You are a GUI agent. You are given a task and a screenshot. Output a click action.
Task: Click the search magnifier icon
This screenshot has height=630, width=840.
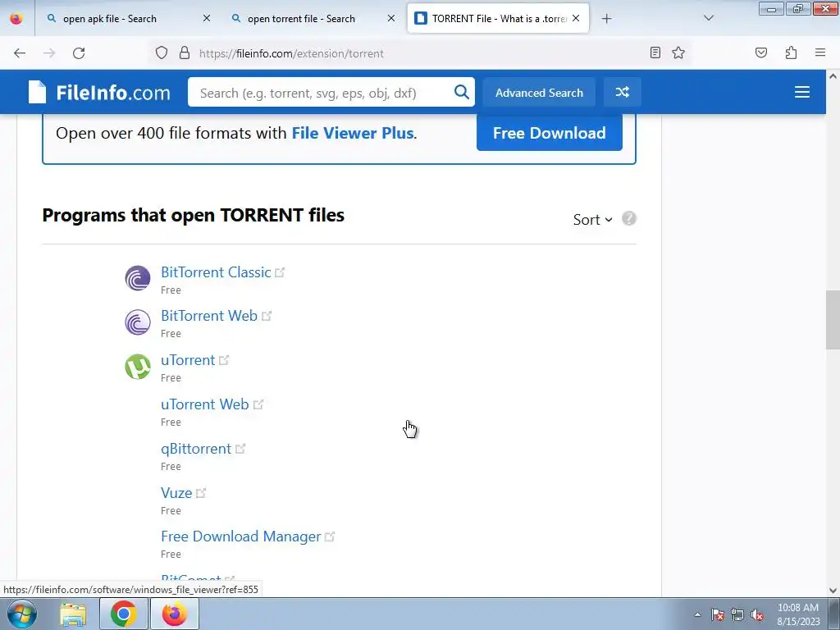[461, 92]
